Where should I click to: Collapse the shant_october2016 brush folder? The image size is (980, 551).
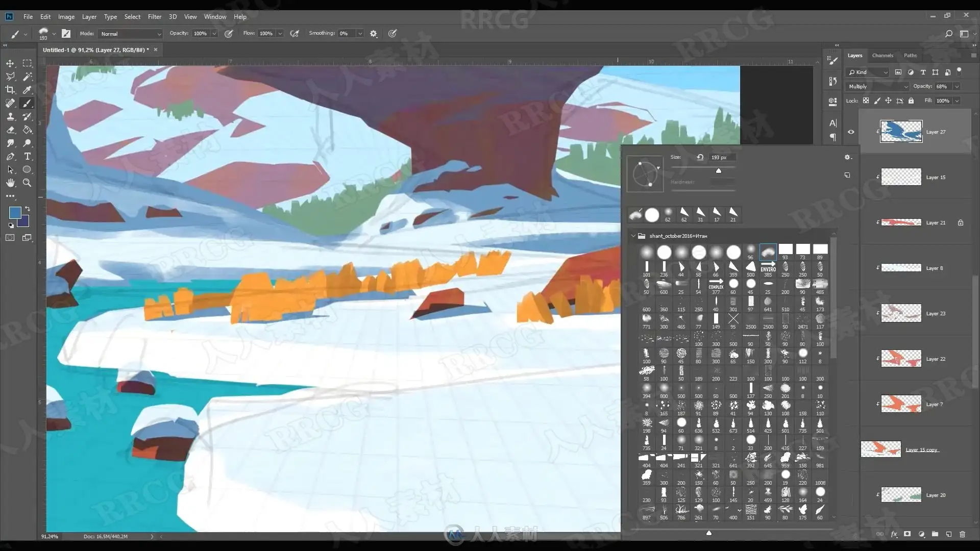coord(633,236)
